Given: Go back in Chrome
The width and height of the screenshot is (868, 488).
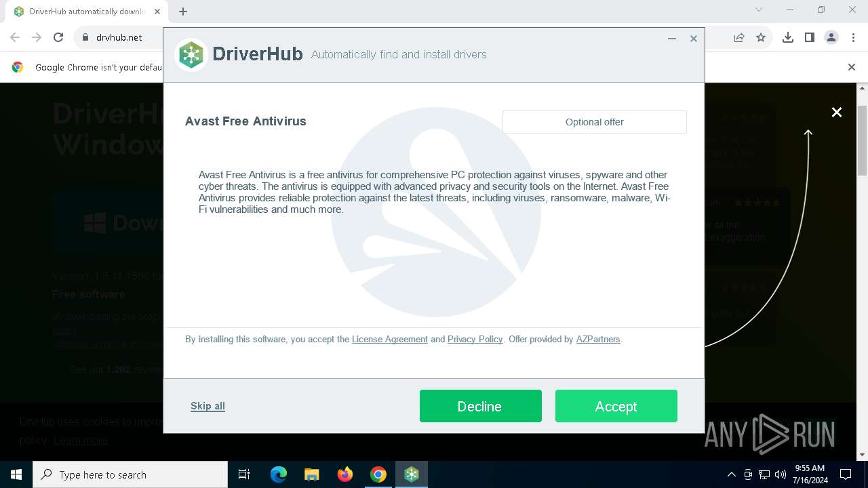Looking at the screenshot, I should tap(15, 37).
